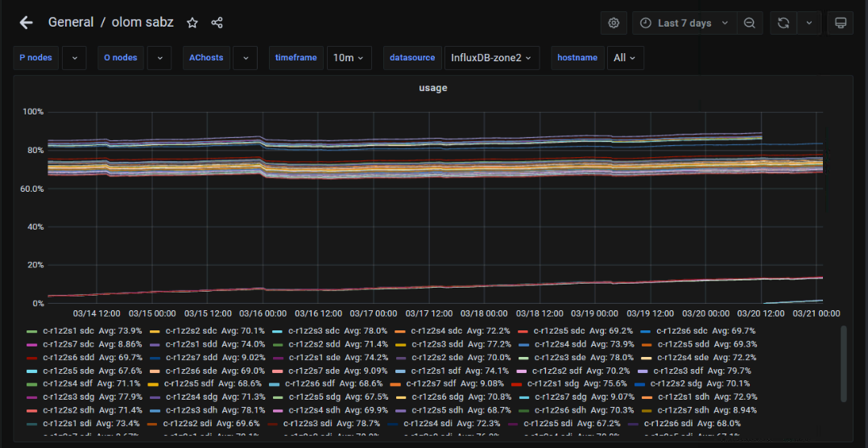868x448 pixels.
Task: Select the InfluxDB-zone2 datasource dropdown
Action: (x=492, y=58)
